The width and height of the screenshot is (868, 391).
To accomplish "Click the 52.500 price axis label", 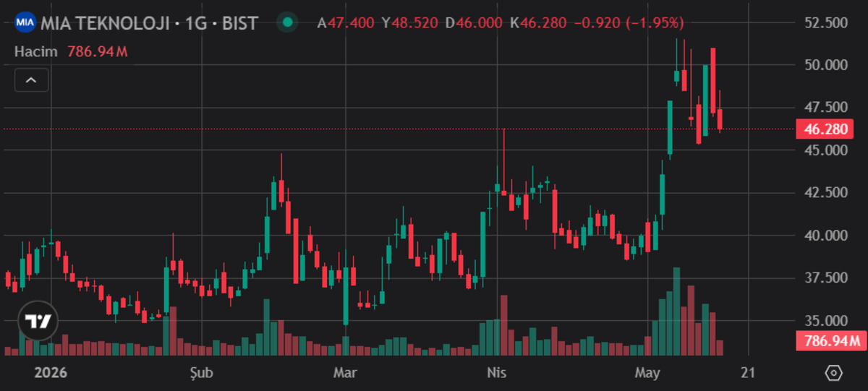I will (825, 23).
